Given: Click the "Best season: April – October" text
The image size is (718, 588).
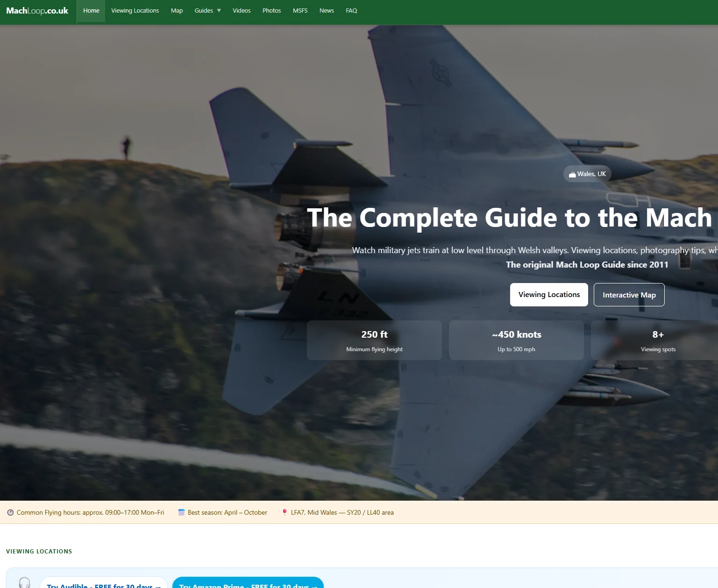Looking at the screenshot, I should (227, 512).
